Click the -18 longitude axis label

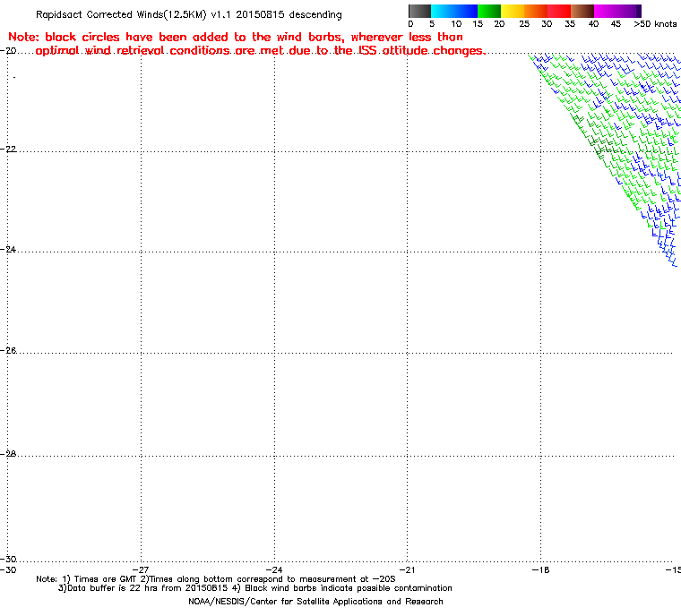click(x=540, y=569)
